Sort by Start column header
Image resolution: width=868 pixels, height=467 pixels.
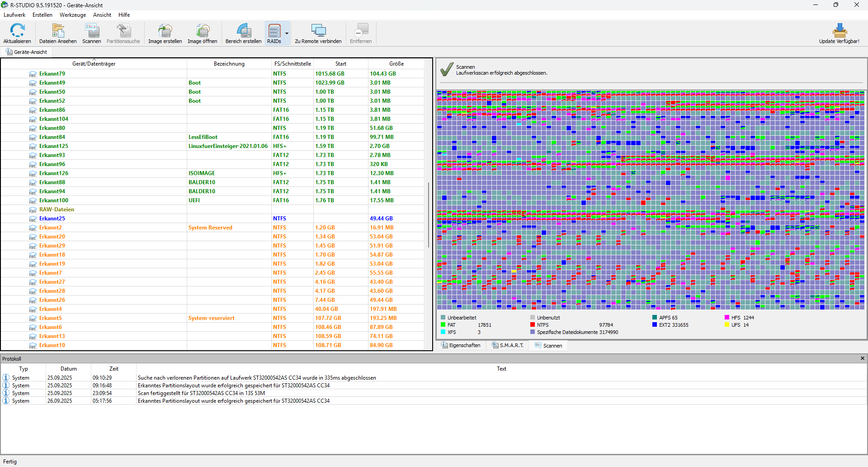point(341,64)
